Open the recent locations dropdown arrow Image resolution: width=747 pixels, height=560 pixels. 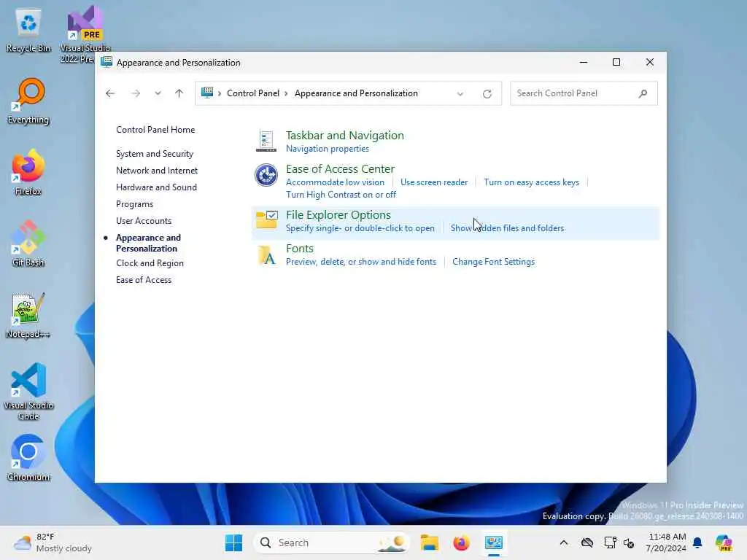[158, 93]
